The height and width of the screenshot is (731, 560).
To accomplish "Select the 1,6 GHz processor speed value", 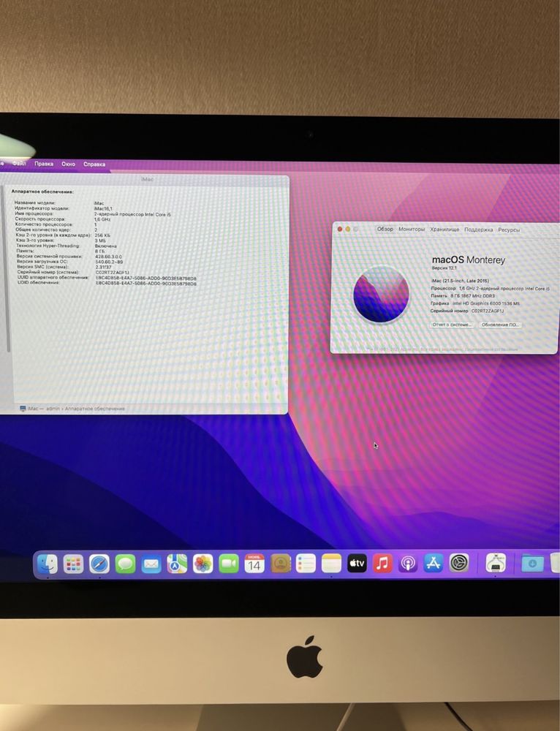I will (102, 219).
